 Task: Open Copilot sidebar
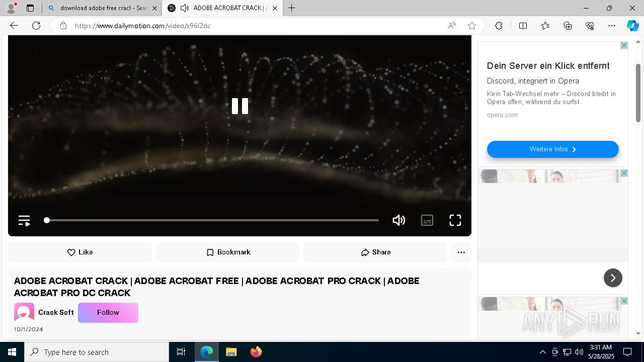point(632,26)
